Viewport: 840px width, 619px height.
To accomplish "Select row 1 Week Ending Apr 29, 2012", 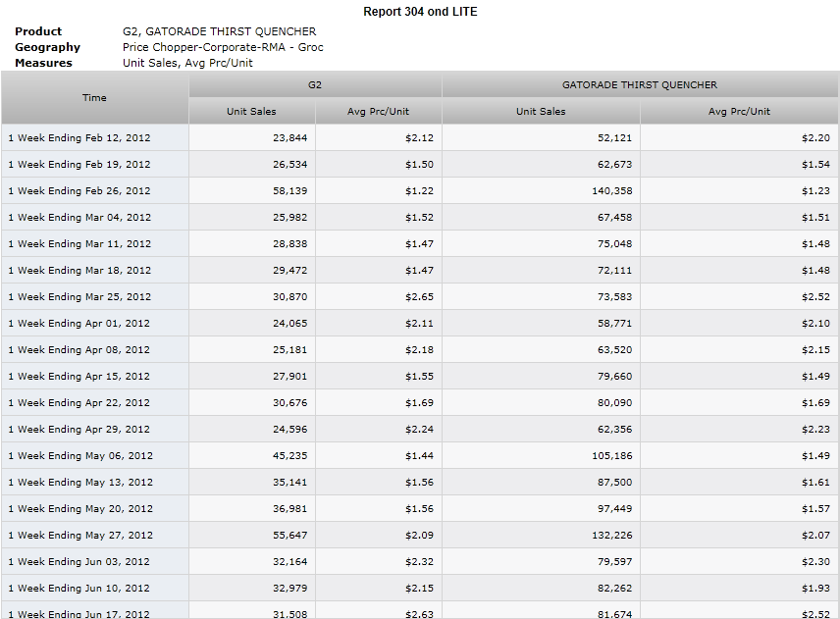I will [420, 430].
